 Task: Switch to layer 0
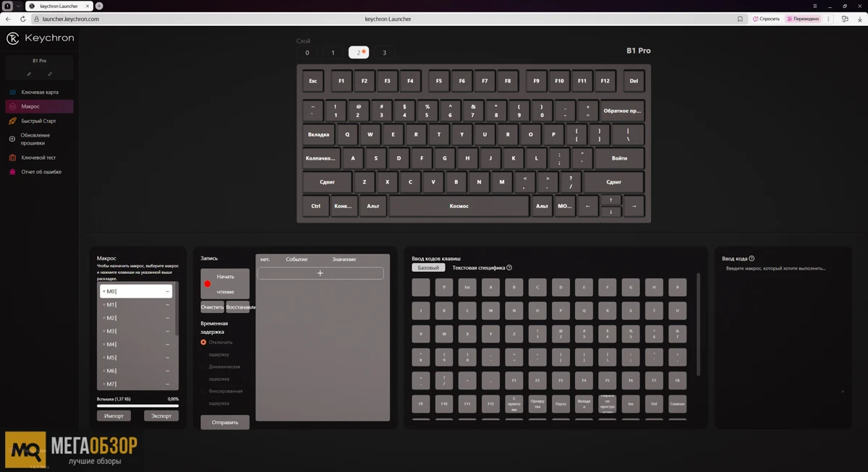307,53
